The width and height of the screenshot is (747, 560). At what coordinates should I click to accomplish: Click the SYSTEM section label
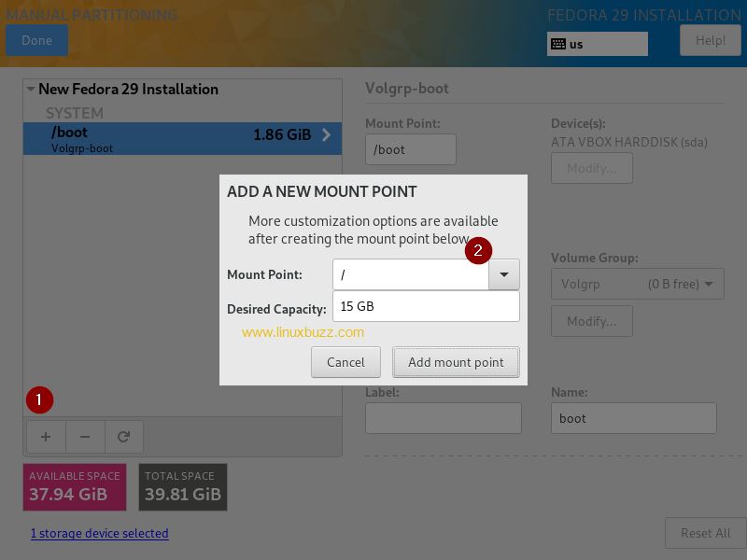pos(75,113)
